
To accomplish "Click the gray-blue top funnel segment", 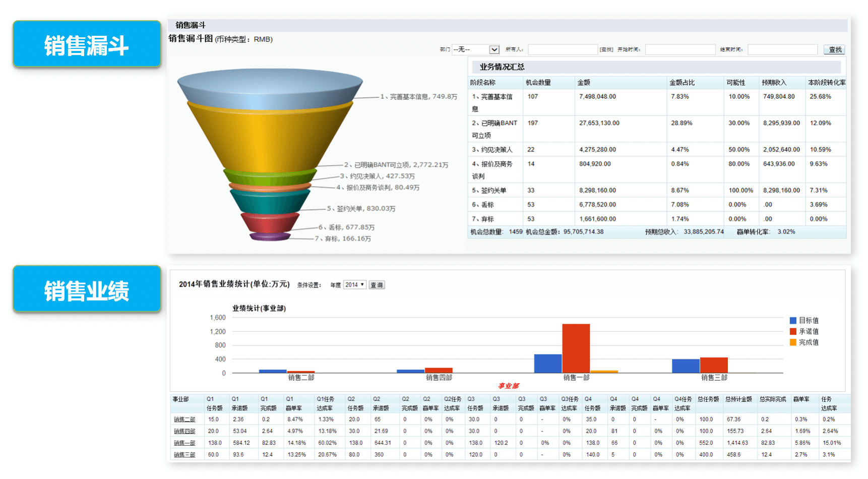I will click(270, 88).
